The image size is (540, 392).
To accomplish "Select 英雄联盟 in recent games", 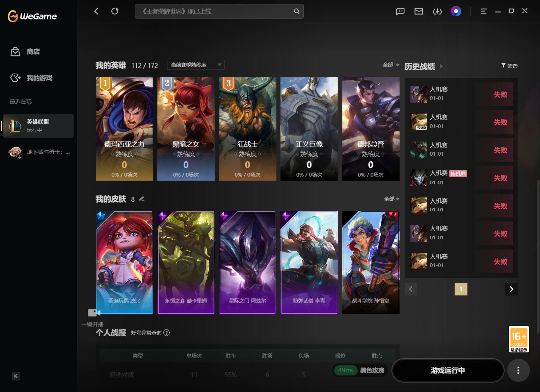I will tap(38, 126).
